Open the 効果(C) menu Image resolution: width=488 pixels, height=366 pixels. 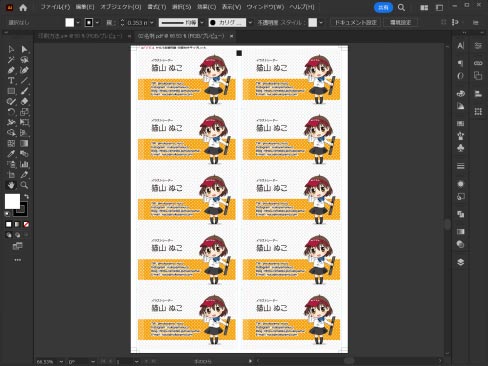[206, 7]
